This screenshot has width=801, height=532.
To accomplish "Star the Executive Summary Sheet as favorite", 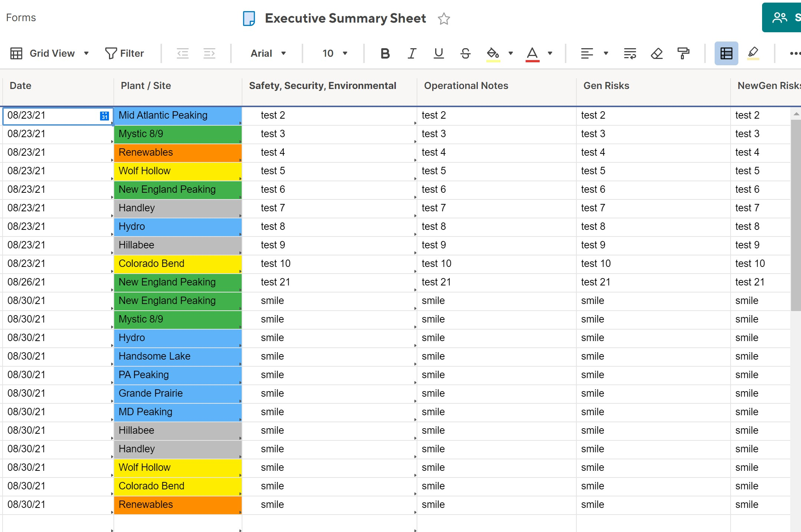I will [x=444, y=19].
